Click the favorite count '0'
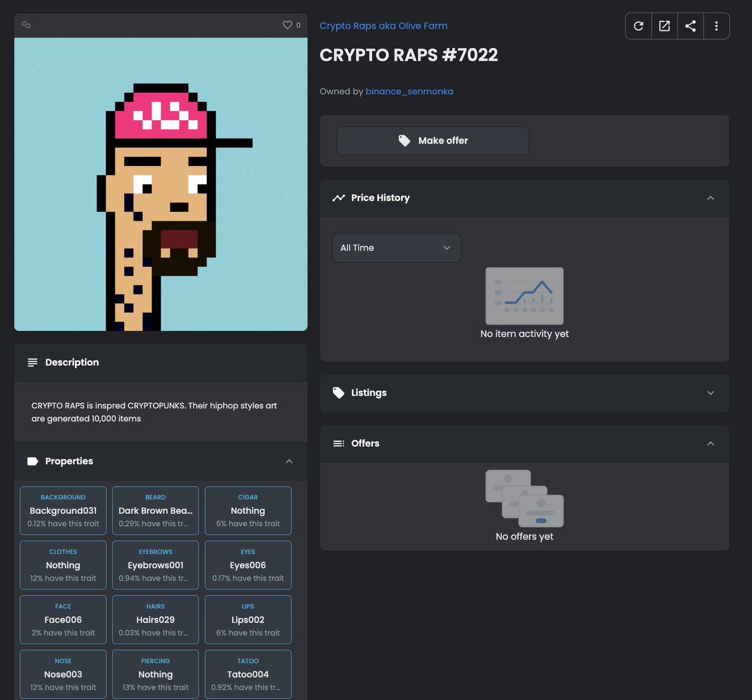 coord(298,25)
